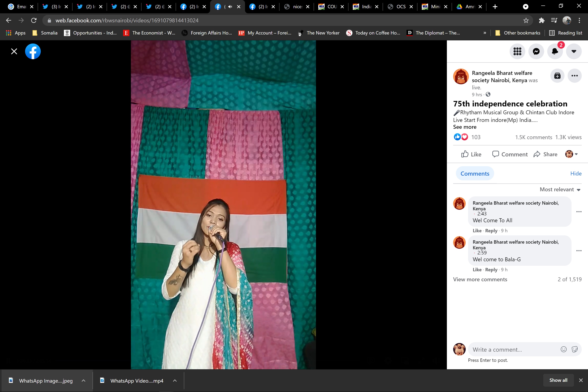Expand the WhatsApp Video download options chevron
This screenshot has height=392, width=588.
(x=175, y=381)
